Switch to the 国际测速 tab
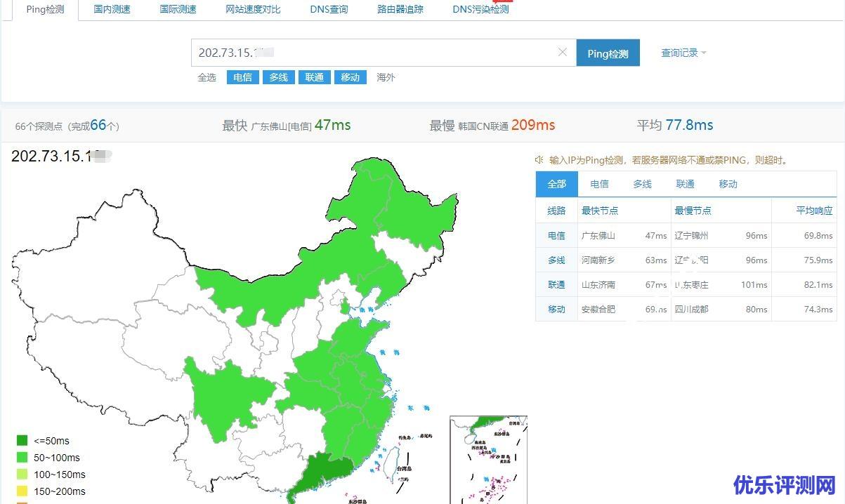This screenshot has width=845, height=504. point(178,10)
